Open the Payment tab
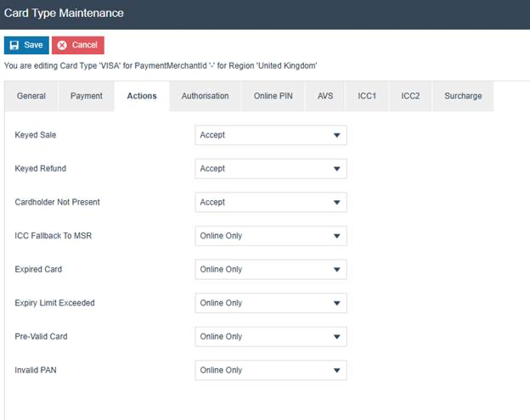530x420 pixels. 87,96
